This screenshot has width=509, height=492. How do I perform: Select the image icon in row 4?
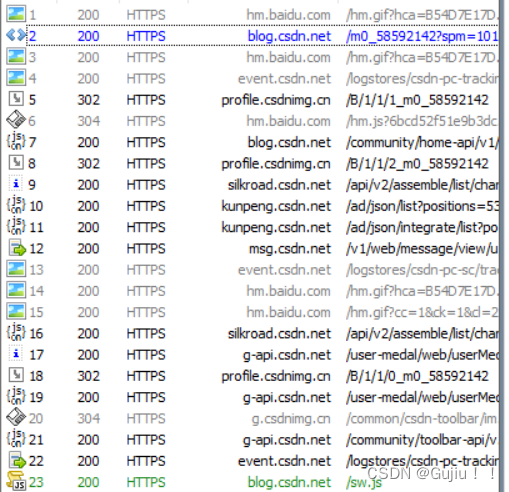pos(16,78)
